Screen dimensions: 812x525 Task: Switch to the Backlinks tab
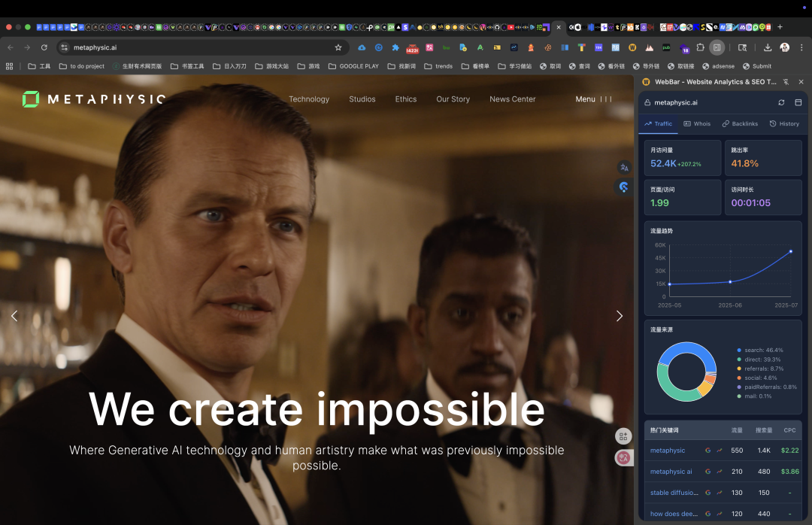[740, 124]
